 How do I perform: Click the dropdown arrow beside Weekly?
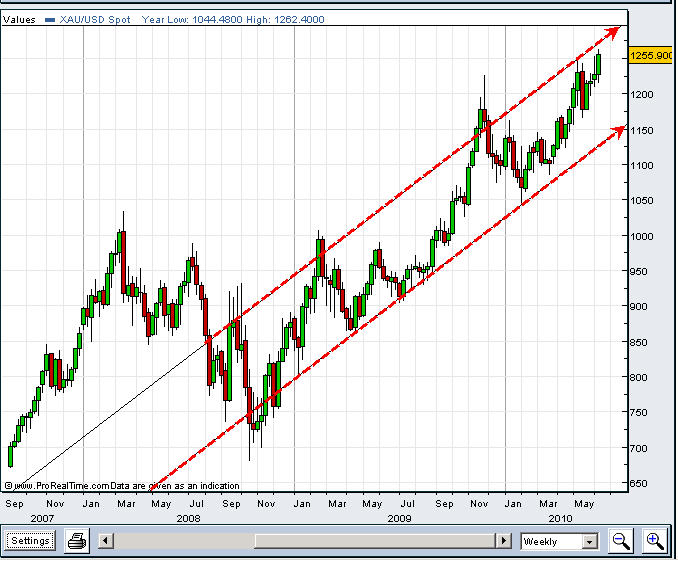pyautogui.click(x=589, y=542)
